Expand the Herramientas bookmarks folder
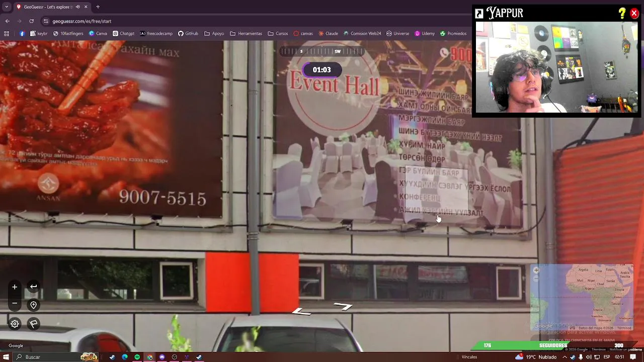Viewport: 644px width, 362px height. [x=246, y=34]
